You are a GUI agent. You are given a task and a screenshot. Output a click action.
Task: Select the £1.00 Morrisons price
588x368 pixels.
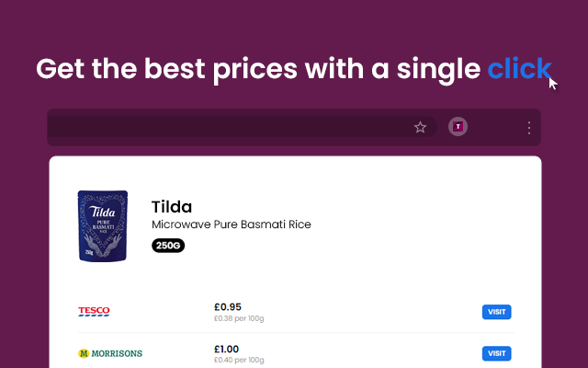click(227, 349)
